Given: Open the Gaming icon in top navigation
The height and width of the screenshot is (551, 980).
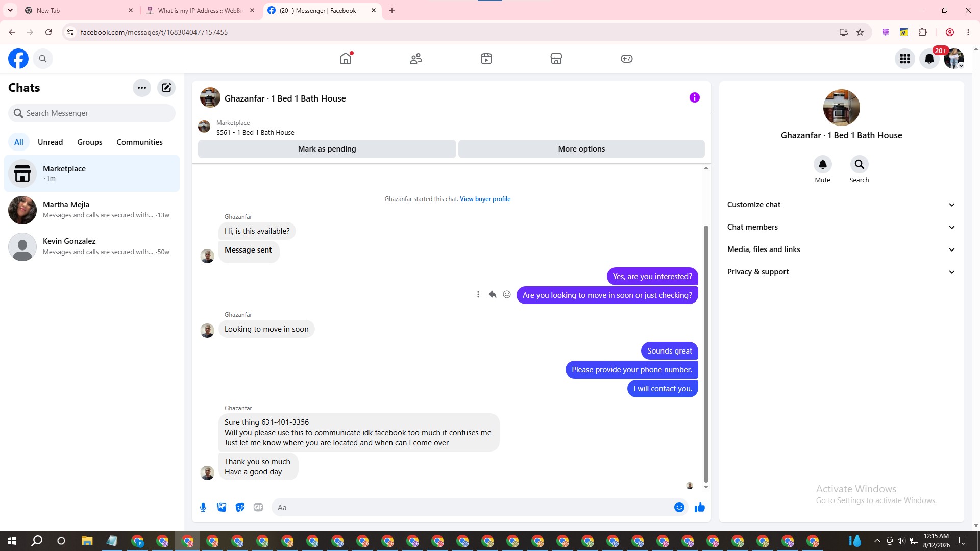Looking at the screenshot, I should click(x=627, y=59).
